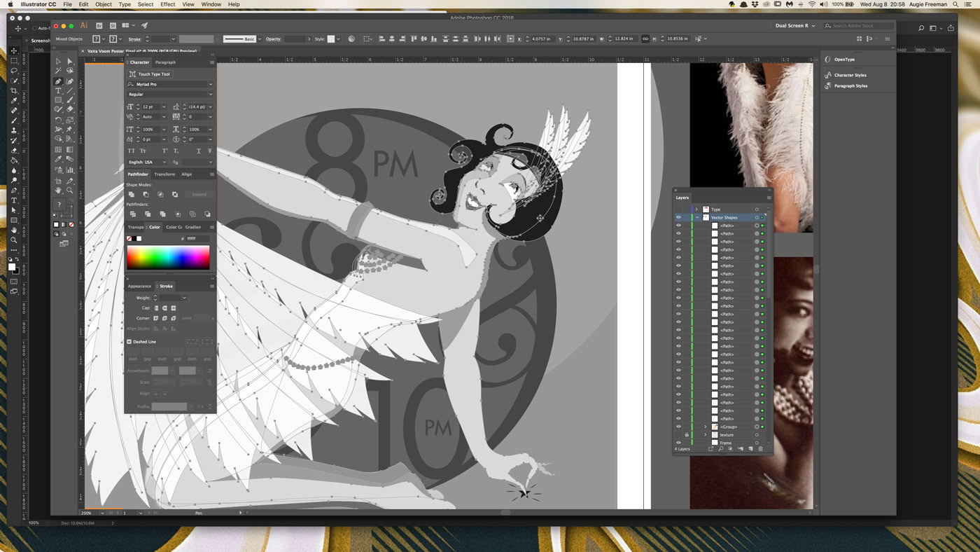
Task: Pick a color from the spectrum bar
Action: tap(168, 258)
